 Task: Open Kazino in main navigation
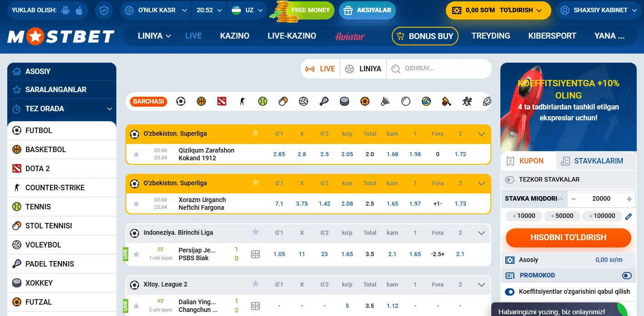235,36
